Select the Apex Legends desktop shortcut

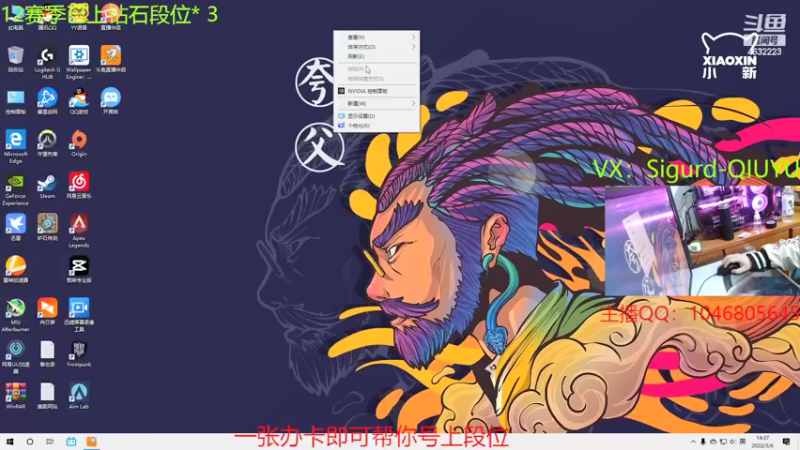[x=79, y=231]
